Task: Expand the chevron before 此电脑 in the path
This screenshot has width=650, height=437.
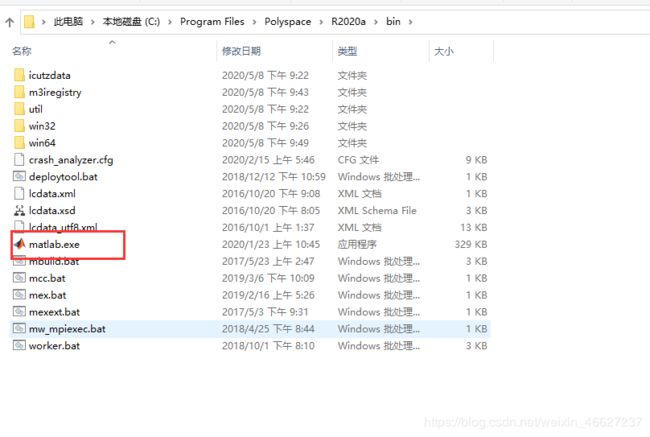Action: 44,22
